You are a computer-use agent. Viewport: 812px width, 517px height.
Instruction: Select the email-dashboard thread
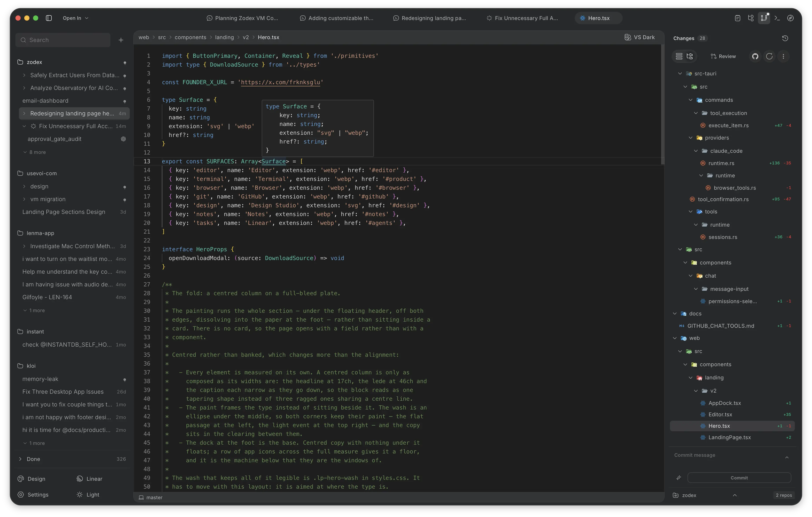point(74,101)
